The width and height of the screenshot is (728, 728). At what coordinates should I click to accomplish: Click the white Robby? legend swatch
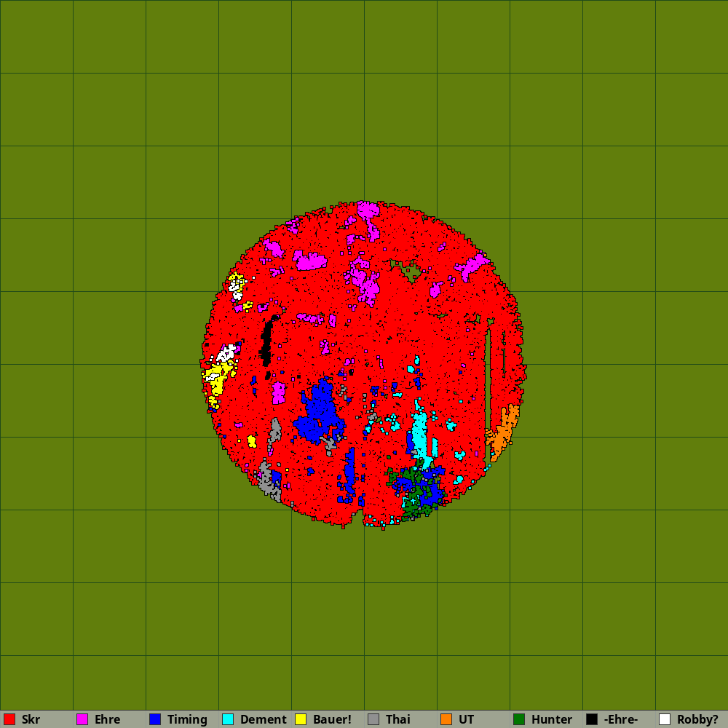665,719
